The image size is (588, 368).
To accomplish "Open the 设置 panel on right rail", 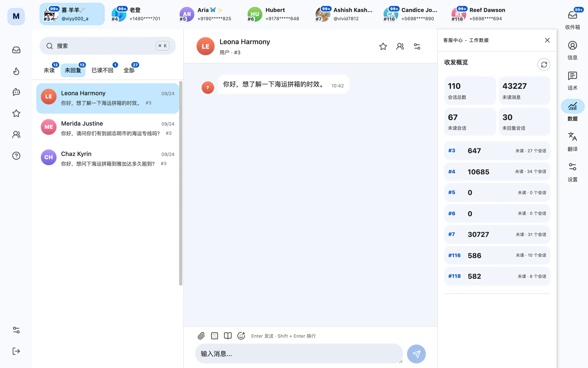I will [573, 172].
